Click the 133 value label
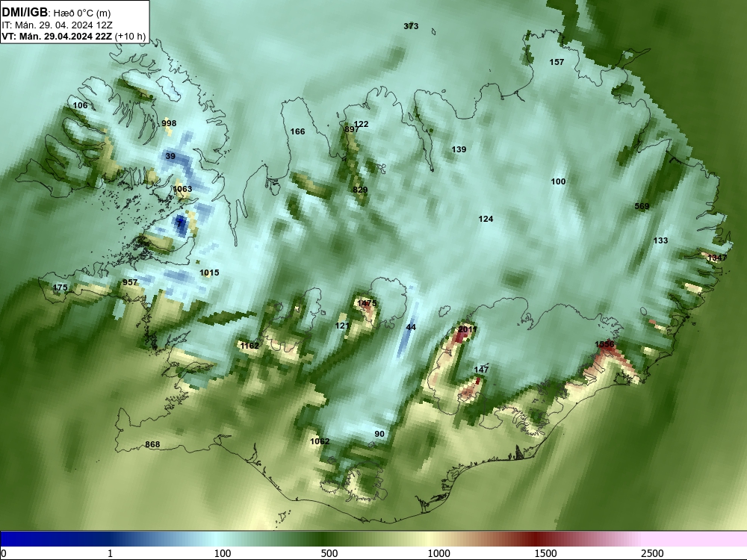This screenshot has width=747, height=560. pos(660,240)
